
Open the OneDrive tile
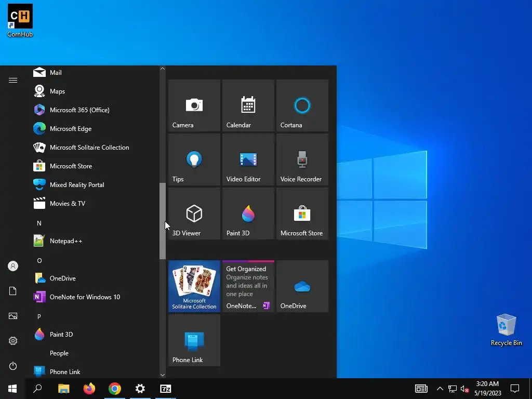302,286
